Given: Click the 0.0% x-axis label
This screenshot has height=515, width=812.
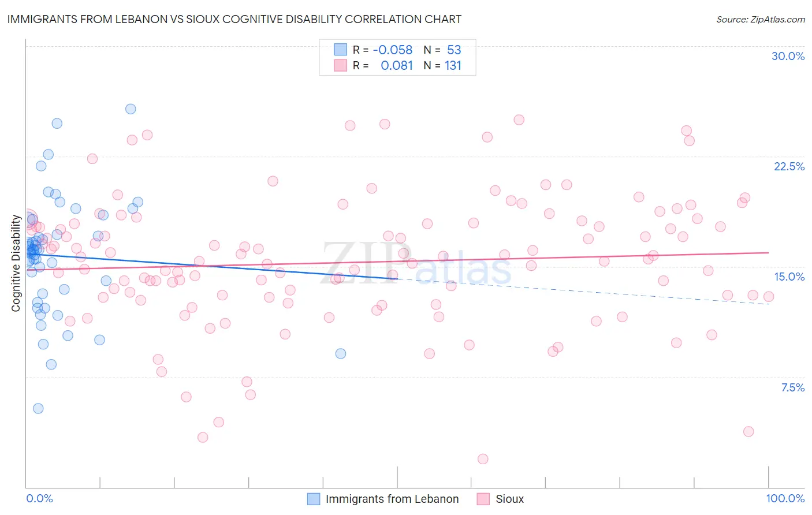Looking at the screenshot, I should click(x=39, y=498).
